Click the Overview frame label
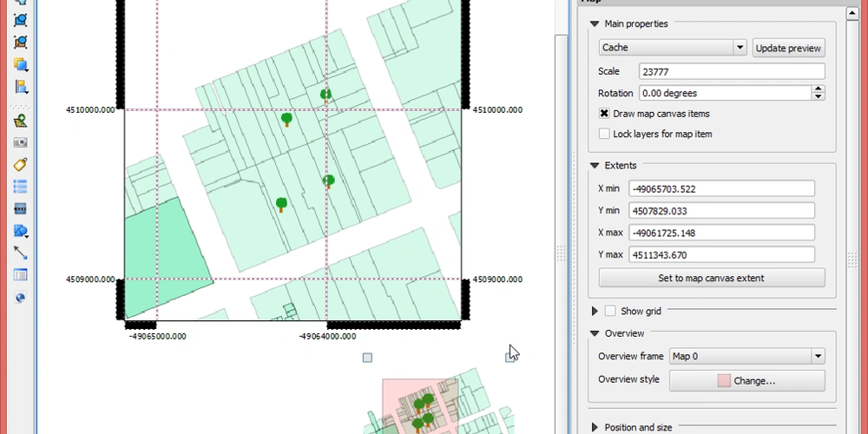 pyautogui.click(x=630, y=356)
